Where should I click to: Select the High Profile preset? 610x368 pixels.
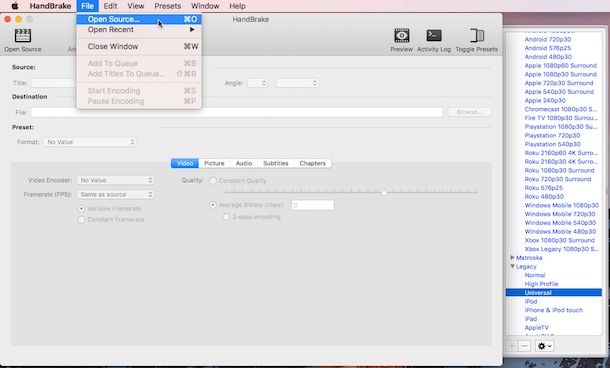click(x=541, y=284)
